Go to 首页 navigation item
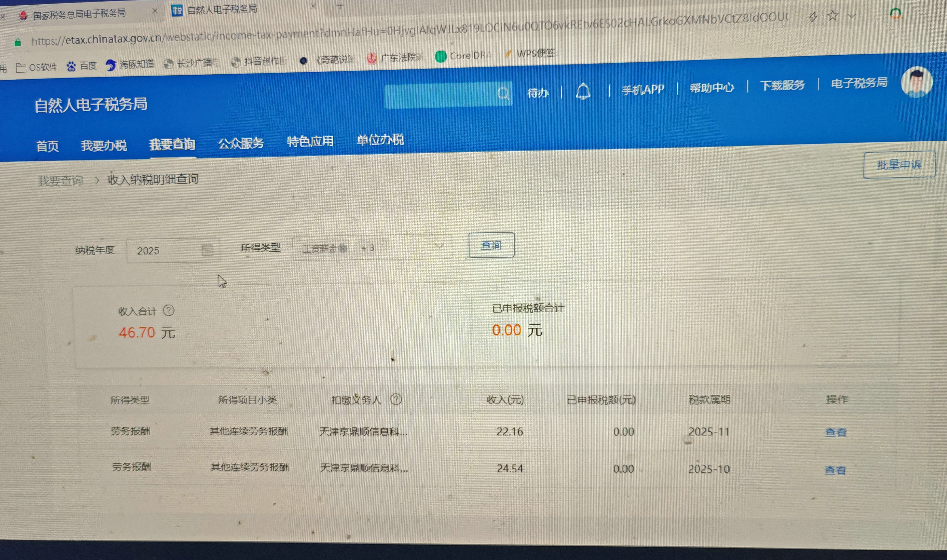This screenshot has width=947, height=560. (48, 146)
